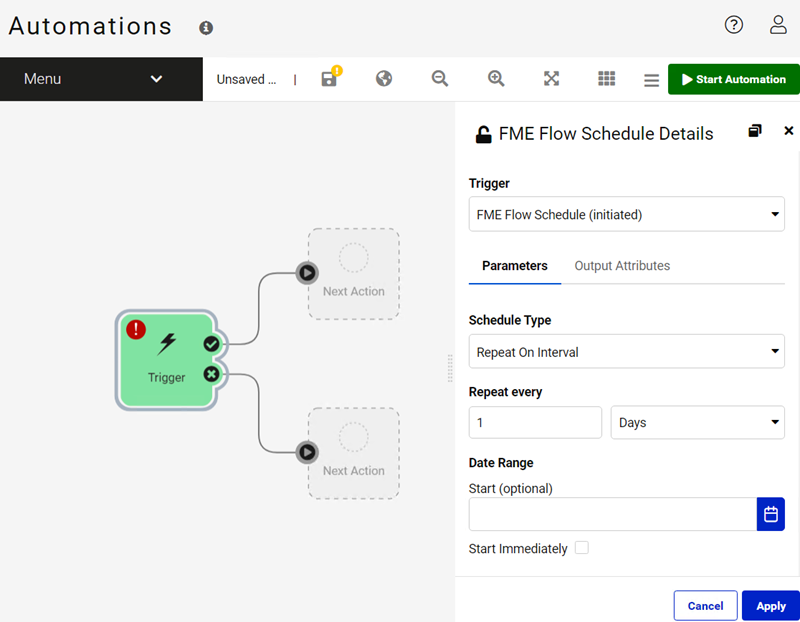This screenshot has height=622, width=800.
Task: Toggle the canvas grid icon
Action: pyautogui.click(x=607, y=79)
